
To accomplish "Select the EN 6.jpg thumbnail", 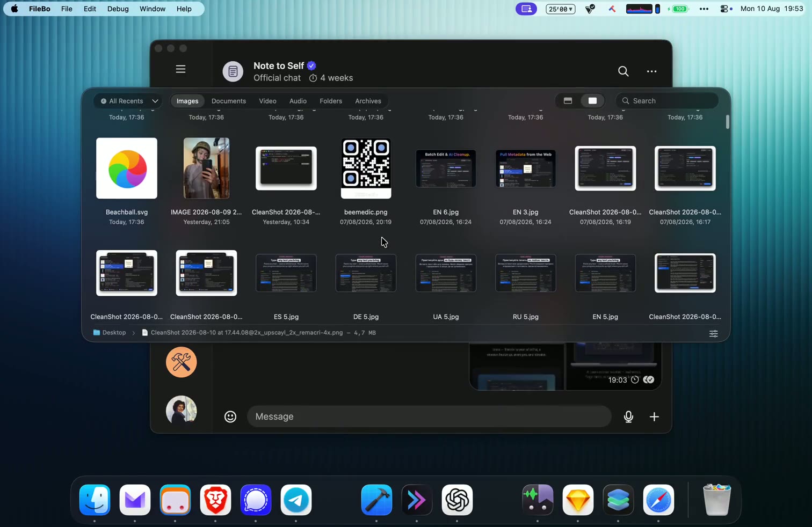I will (x=446, y=169).
